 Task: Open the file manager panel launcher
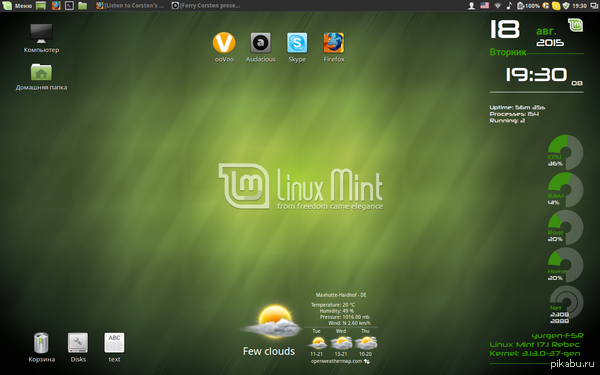tap(82, 6)
